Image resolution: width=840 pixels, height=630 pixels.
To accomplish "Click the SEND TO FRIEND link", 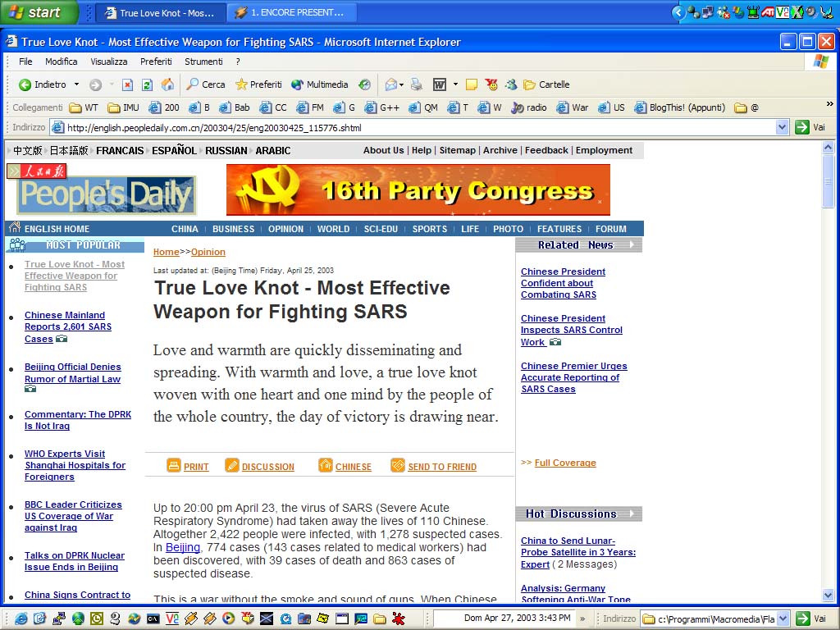I will coord(441,467).
